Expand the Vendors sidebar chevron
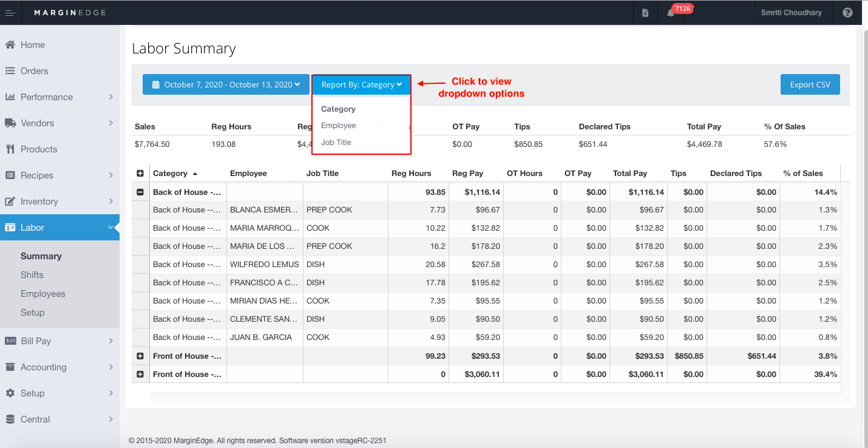 click(111, 123)
